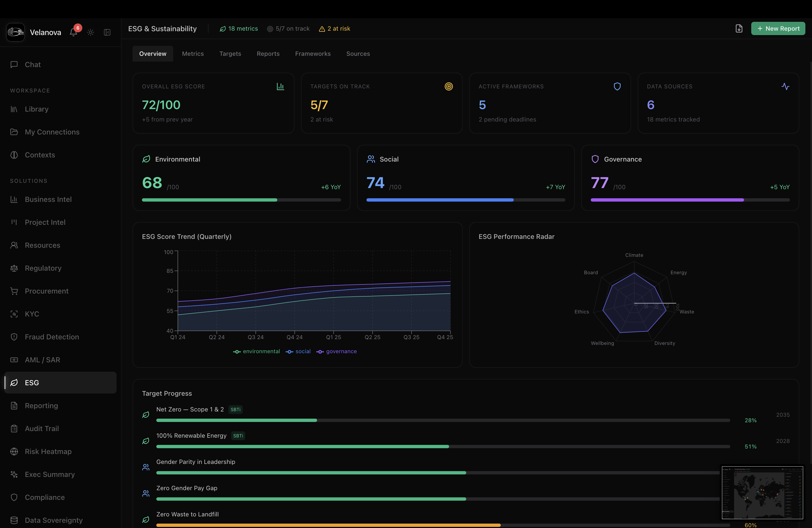Toggle light theme with the sun icon
Viewport: 812px width, 528px height.
click(x=90, y=32)
